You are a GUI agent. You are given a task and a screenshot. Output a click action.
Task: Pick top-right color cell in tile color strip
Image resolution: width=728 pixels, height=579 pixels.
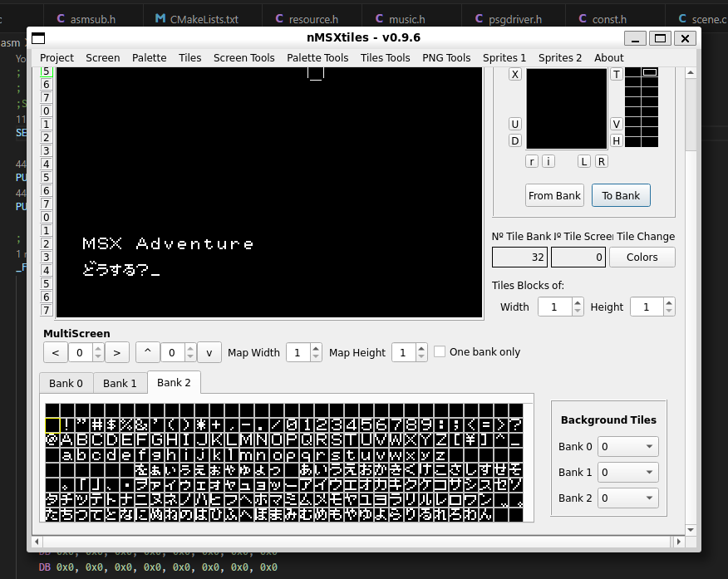click(650, 72)
